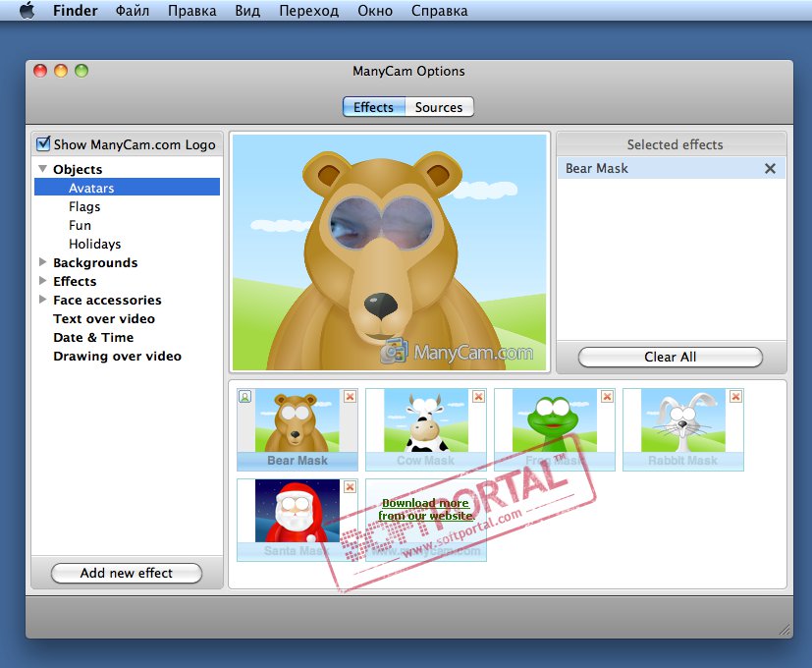Delete the Frog Mask thumbnail using its red X
The width and height of the screenshot is (812, 668).
607,397
